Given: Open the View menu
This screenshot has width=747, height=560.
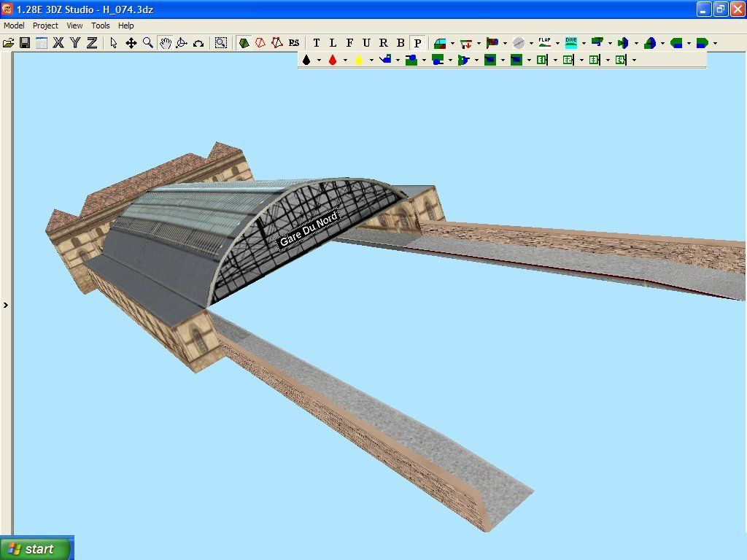Looking at the screenshot, I should point(74,26).
